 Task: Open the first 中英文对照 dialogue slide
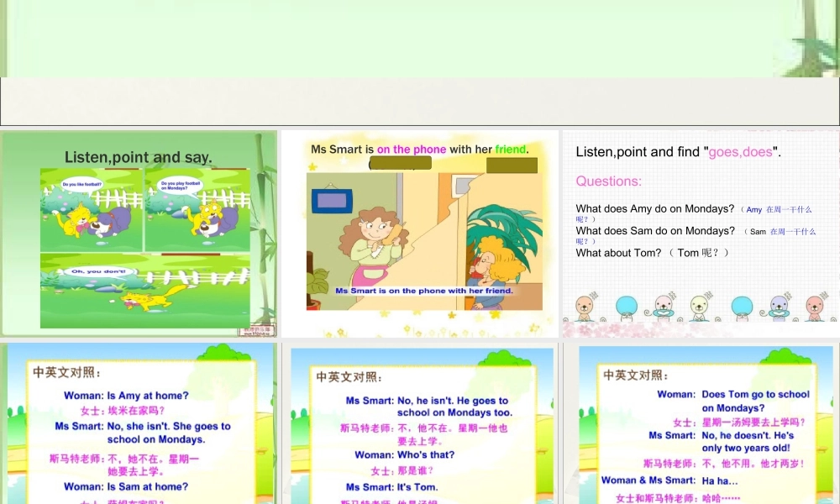(139, 420)
